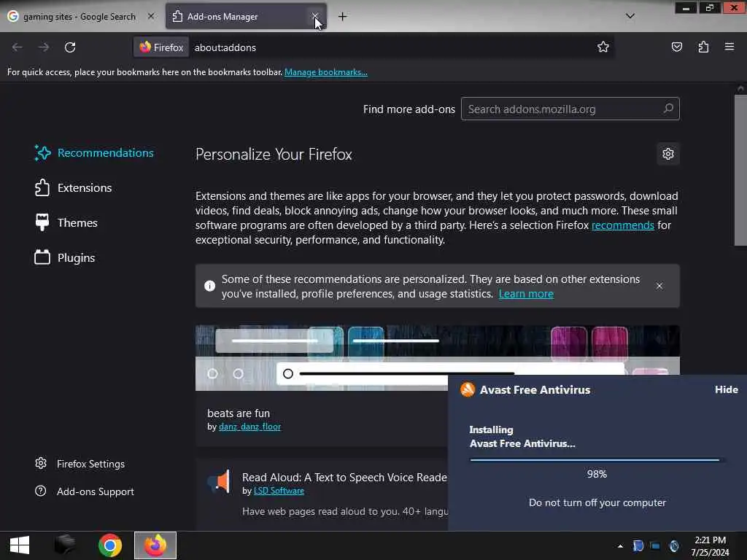Open Google Chrome from the taskbar

[x=110, y=545]
